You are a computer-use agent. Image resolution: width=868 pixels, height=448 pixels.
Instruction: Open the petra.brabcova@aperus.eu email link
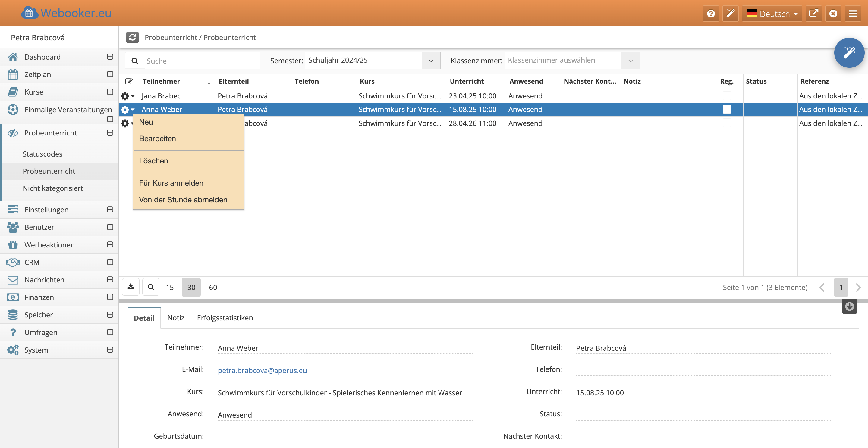[262, 370]
